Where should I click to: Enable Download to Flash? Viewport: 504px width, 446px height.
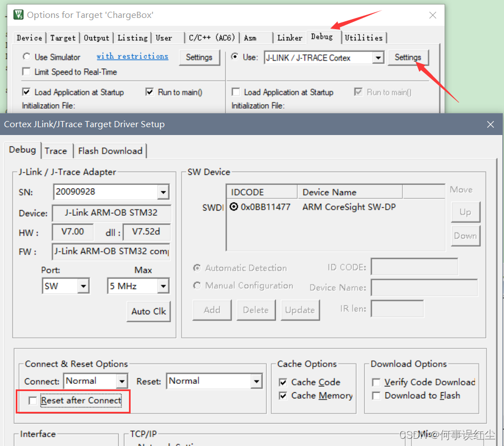pyautogui.click(x=376, y=396)
